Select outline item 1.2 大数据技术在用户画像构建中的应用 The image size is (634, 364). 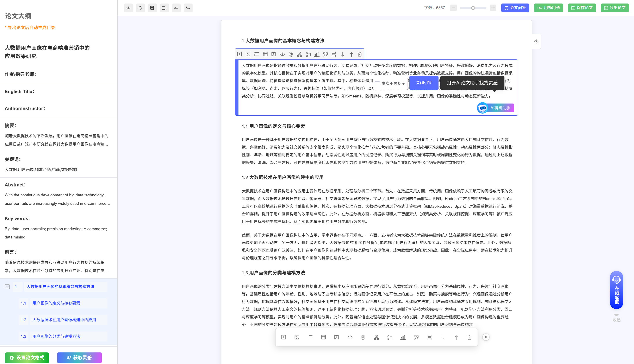click(64, 320)
